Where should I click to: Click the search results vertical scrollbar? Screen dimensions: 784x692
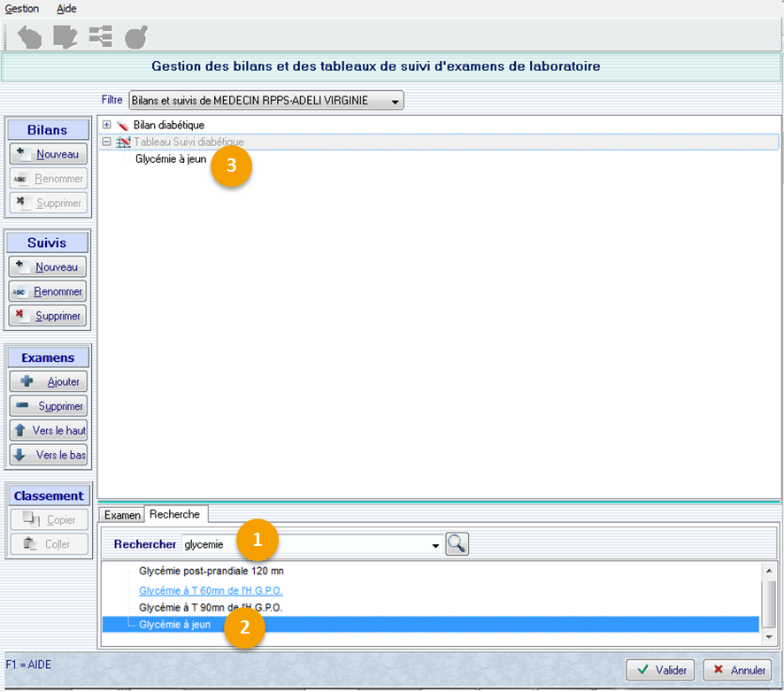(x=769, y=602)
